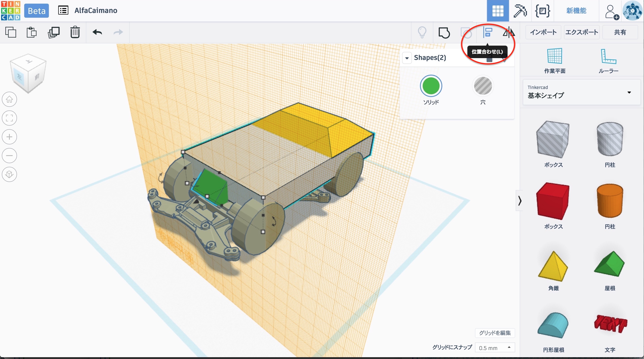Click the Mirror flip icon
The width and height of the screenshot is (644, 359).
(508, 32)
